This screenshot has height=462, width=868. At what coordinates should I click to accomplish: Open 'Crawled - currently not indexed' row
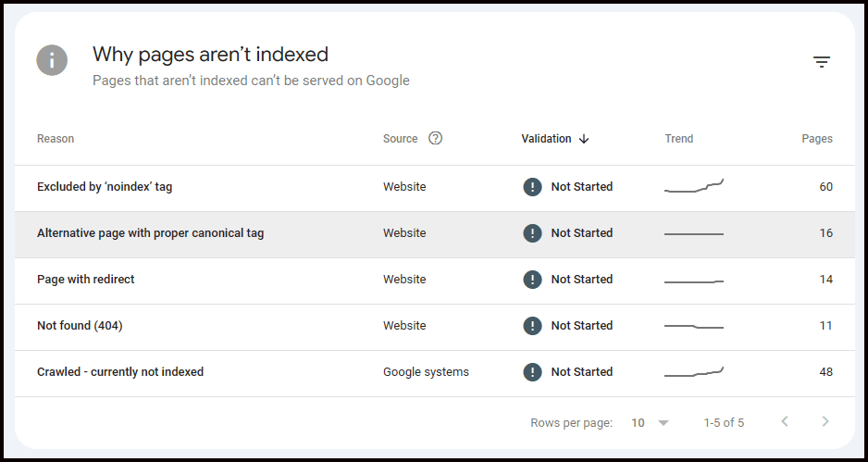(120, 372)
